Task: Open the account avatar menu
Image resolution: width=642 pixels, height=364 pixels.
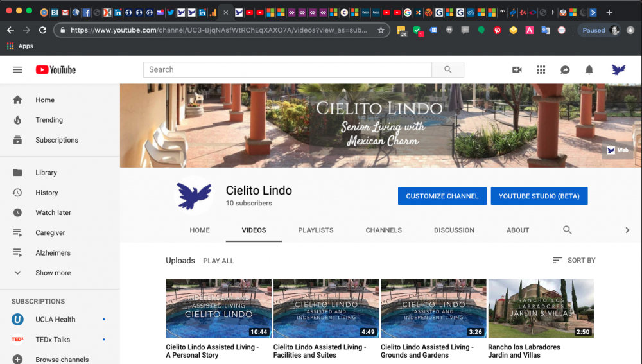Action: (x=618, y=70)
